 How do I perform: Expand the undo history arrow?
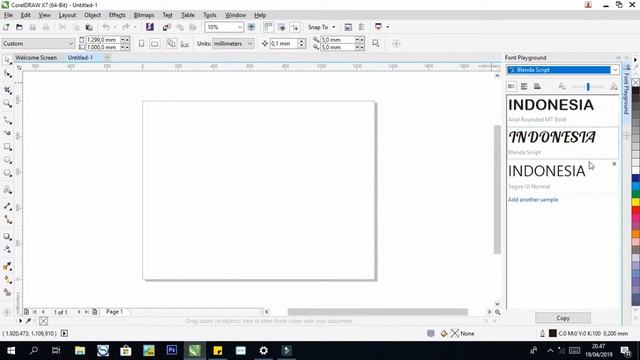pyautogui.click(x=115, y=27)
